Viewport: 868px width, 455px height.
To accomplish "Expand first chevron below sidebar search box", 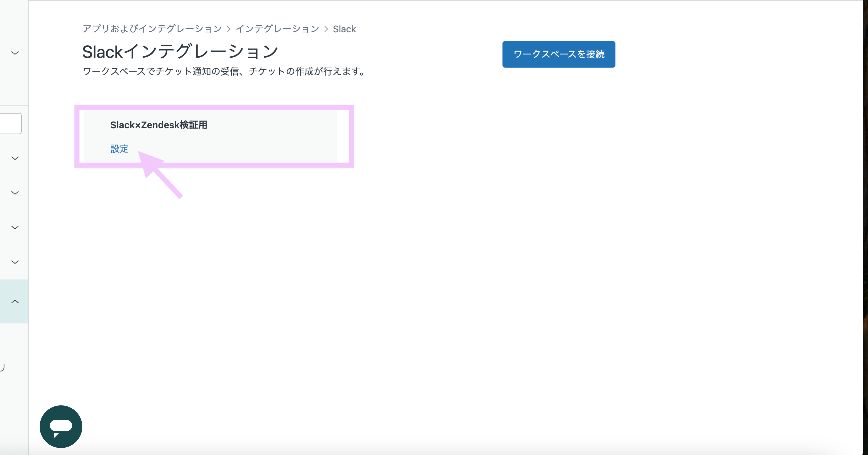I will click(x=15, y=158).
